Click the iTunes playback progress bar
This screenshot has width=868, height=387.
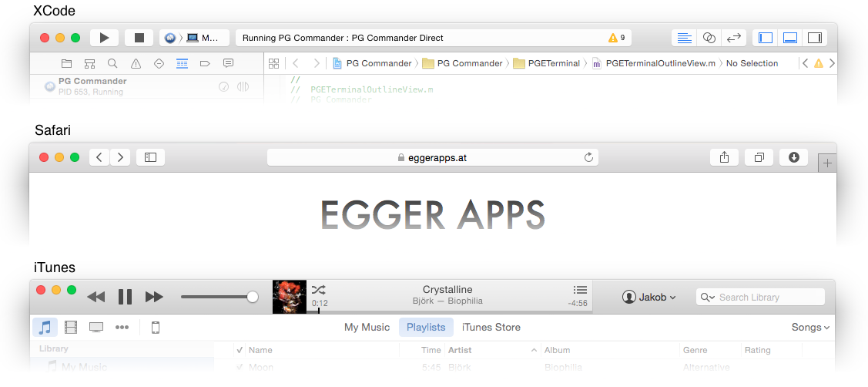pyautogui.click(x=450, y=311)
